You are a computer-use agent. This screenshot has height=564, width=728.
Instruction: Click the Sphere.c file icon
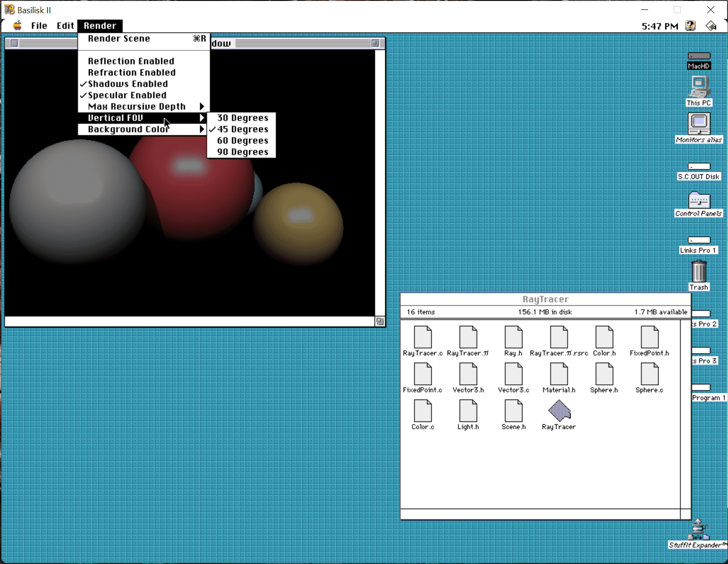pyautogui.click(x=650, y=374)
